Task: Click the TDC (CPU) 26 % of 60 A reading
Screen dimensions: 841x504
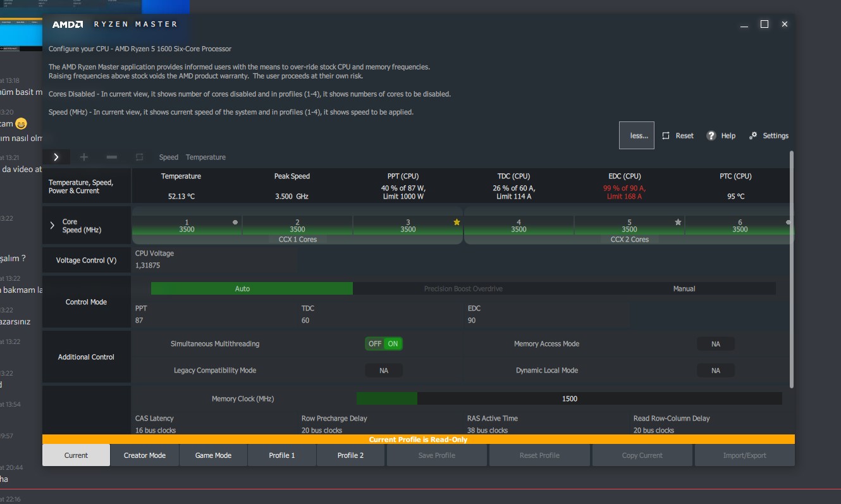Action: [513, 192]
